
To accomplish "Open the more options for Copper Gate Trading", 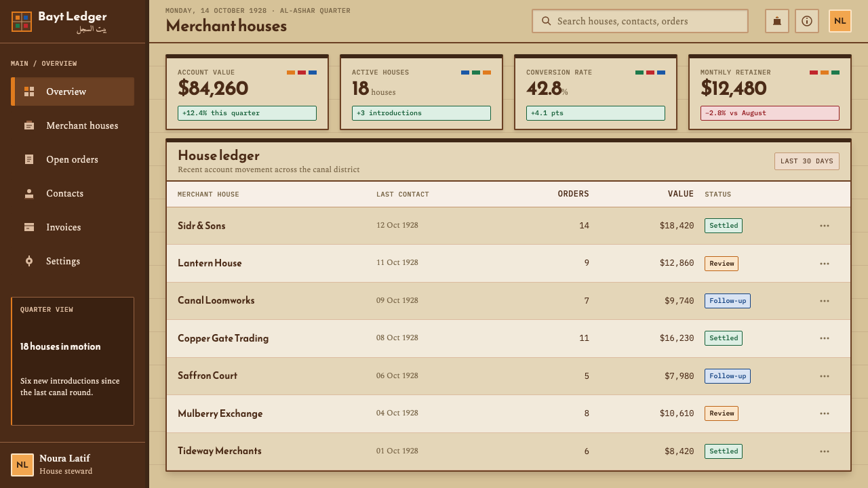I will click(825, 338).
